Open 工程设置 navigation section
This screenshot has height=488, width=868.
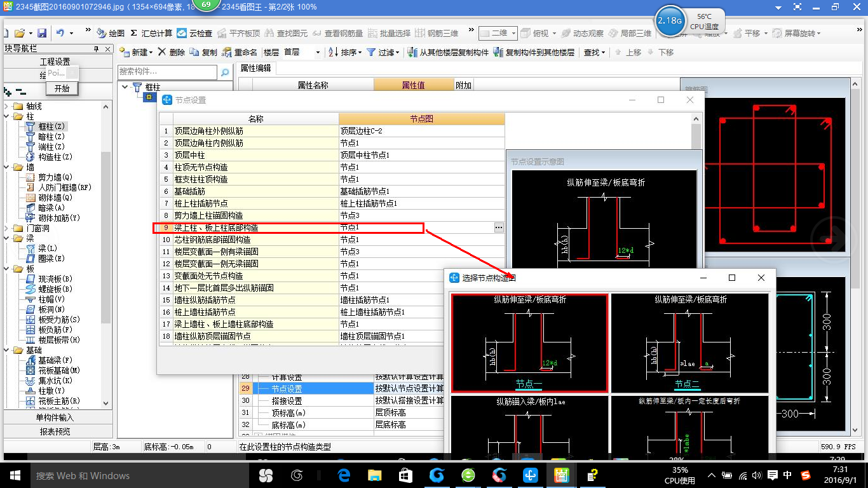[x=55, y=62]
